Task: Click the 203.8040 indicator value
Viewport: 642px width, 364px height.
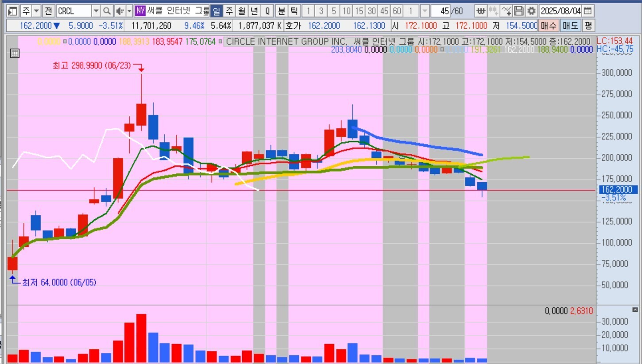Action: click(x=346, y=50)
